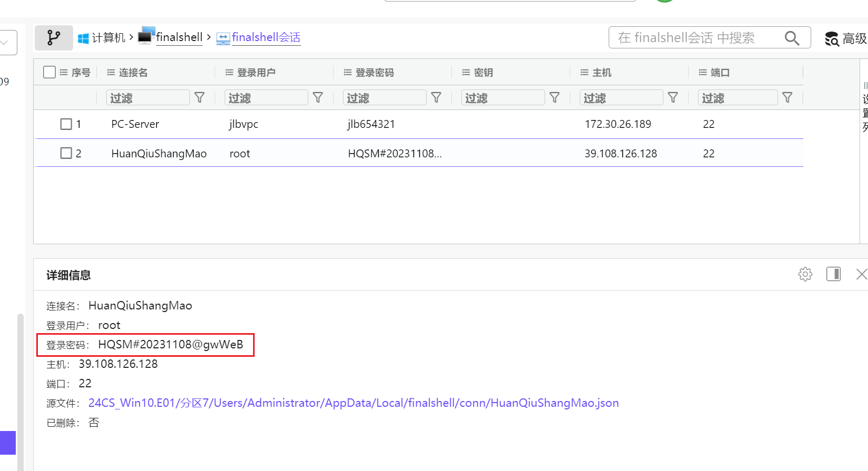
Task: Open the advanced search icon
Action: tap(832, 38)
